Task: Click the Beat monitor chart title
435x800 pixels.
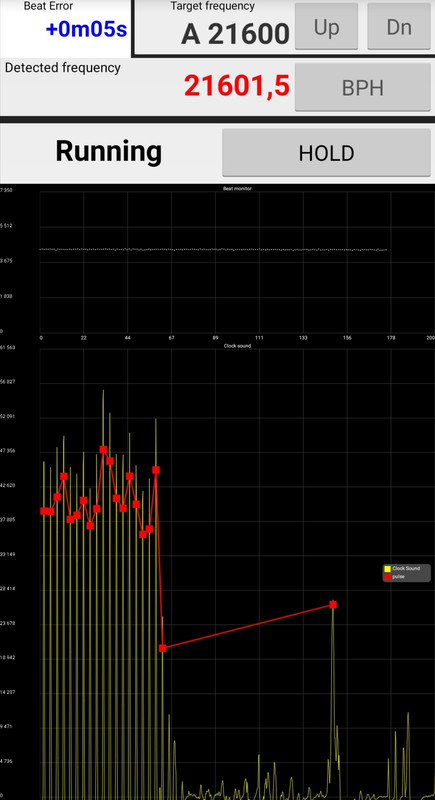Action: [x=237, y=189]
